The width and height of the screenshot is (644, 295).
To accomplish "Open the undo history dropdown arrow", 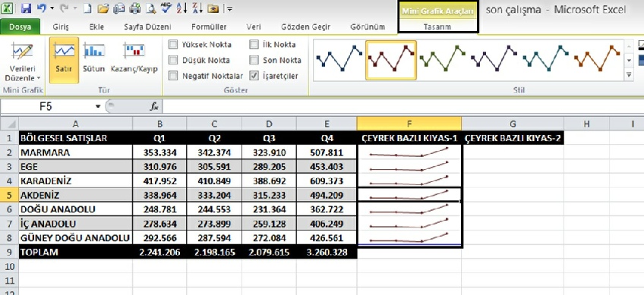I will point(52,8).
